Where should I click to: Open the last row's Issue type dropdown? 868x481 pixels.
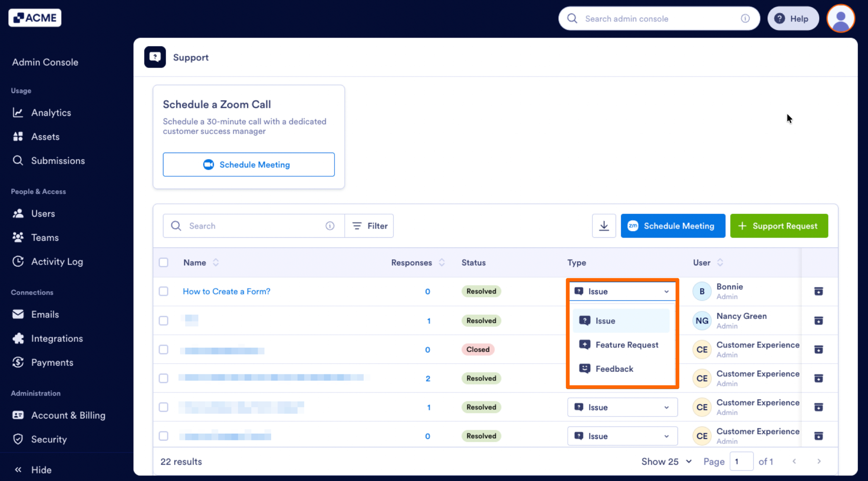click(622, 436)
